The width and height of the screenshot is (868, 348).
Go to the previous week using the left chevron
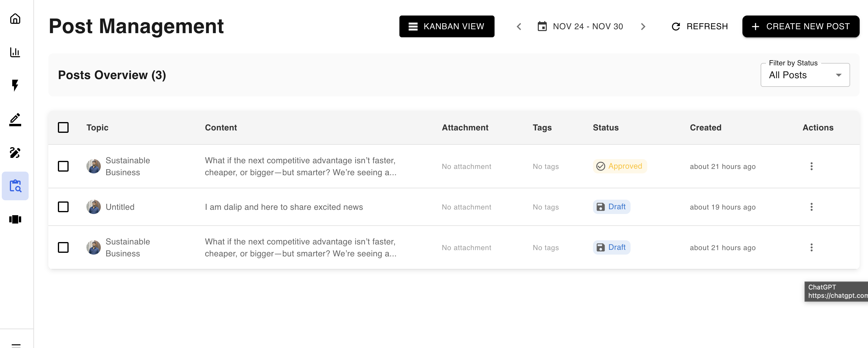[x=519, y=26]
